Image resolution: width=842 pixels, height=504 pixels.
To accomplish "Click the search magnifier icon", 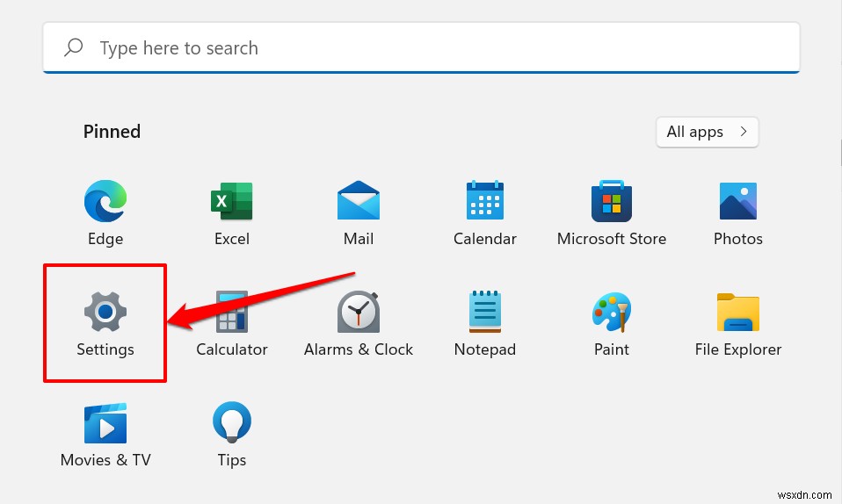I will pos(74,47).
